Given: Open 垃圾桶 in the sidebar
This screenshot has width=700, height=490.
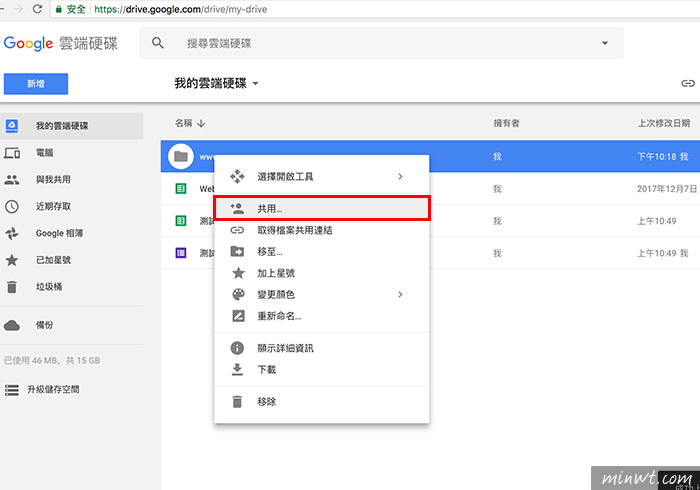Looking at the screenshot, I should coord(49,287).
